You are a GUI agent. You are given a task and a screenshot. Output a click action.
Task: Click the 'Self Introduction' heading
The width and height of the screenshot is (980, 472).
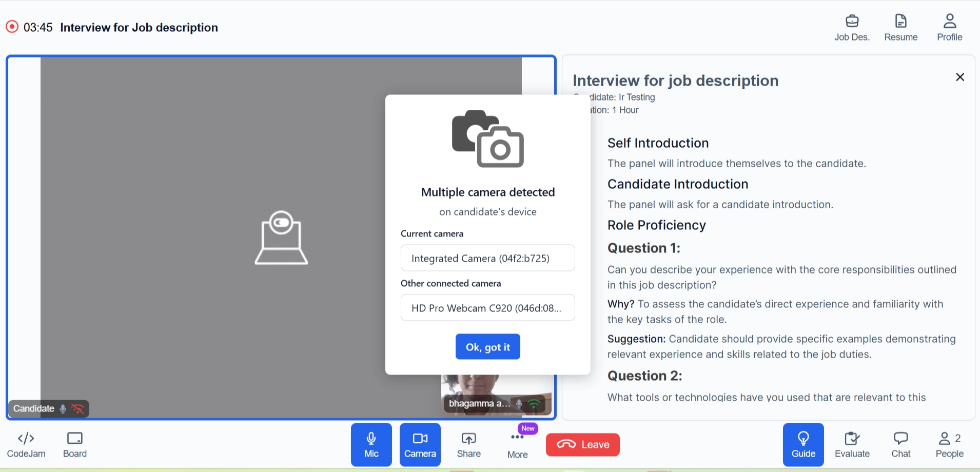tap(658, 143)
